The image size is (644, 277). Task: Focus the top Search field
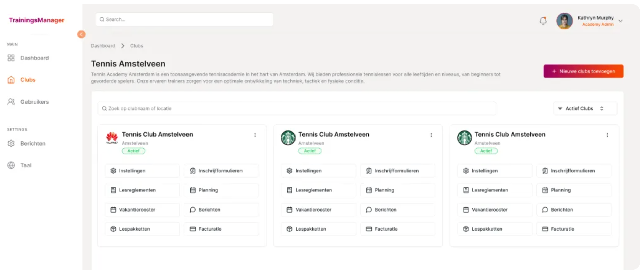(184, 19)
